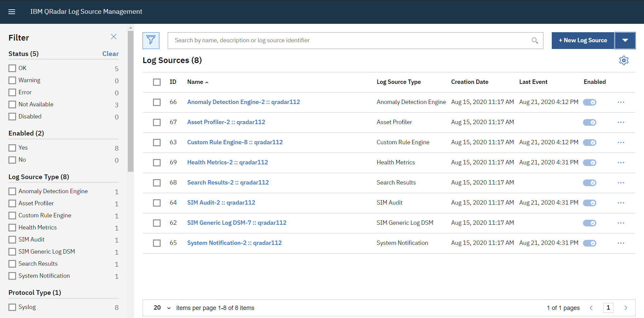
Task: Filter by System Notification type
Action: click(x=12, y=276)
